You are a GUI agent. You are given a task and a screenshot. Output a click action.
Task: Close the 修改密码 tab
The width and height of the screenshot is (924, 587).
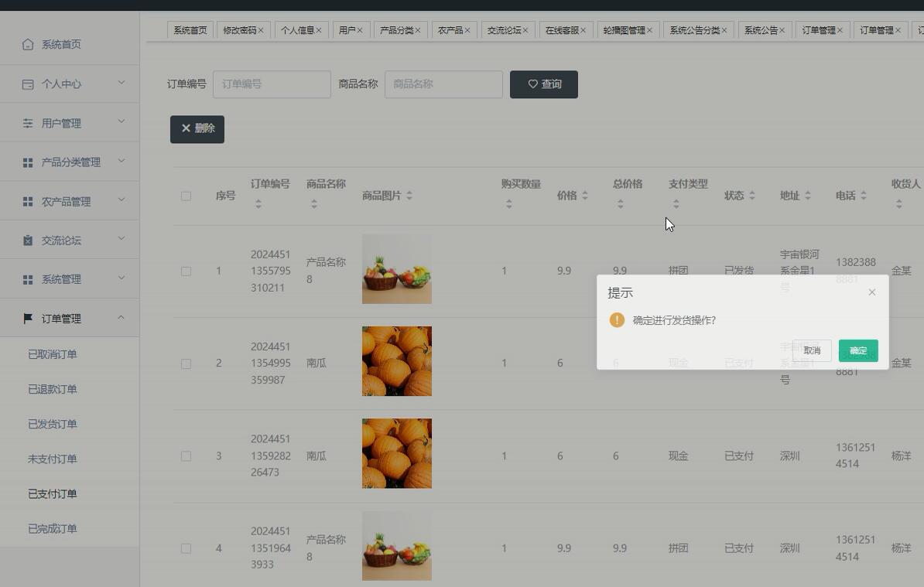(261, 30)
